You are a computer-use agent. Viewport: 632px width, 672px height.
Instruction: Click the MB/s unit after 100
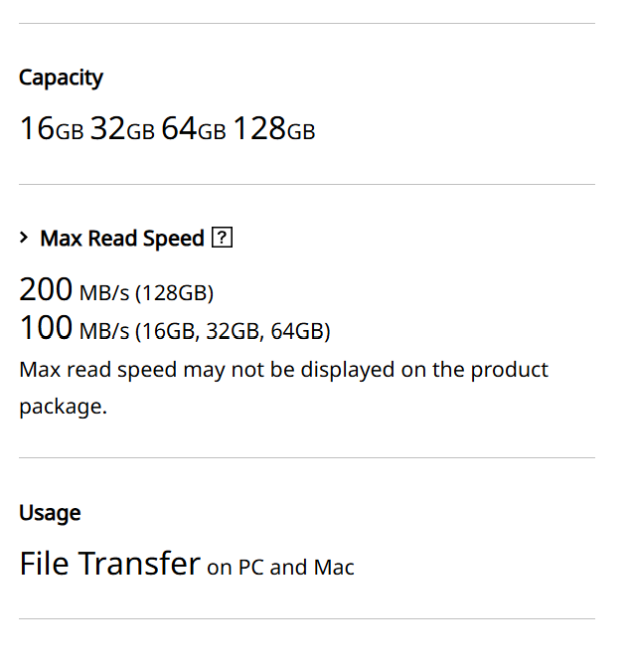pyautogui.click(x=104, y=331)
